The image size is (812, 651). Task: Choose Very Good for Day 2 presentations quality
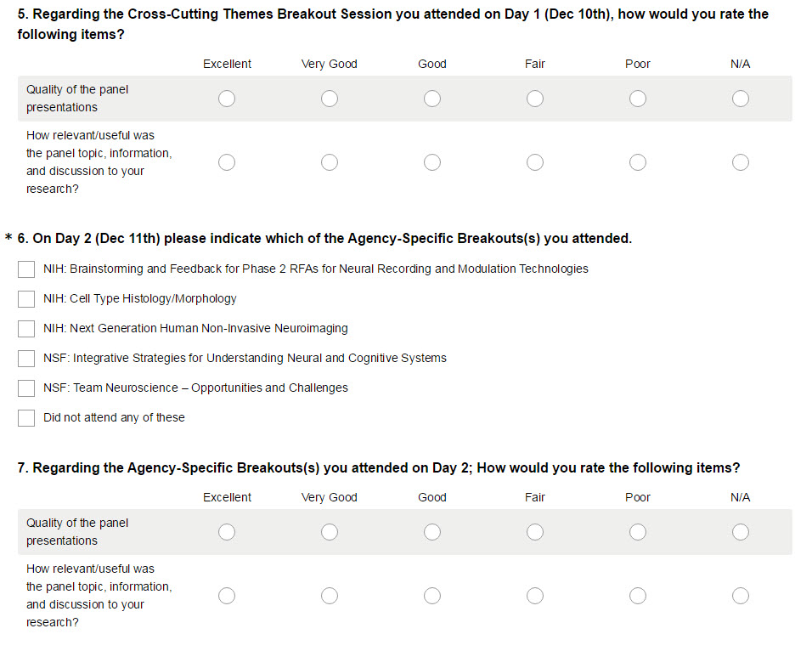(330, 532)
